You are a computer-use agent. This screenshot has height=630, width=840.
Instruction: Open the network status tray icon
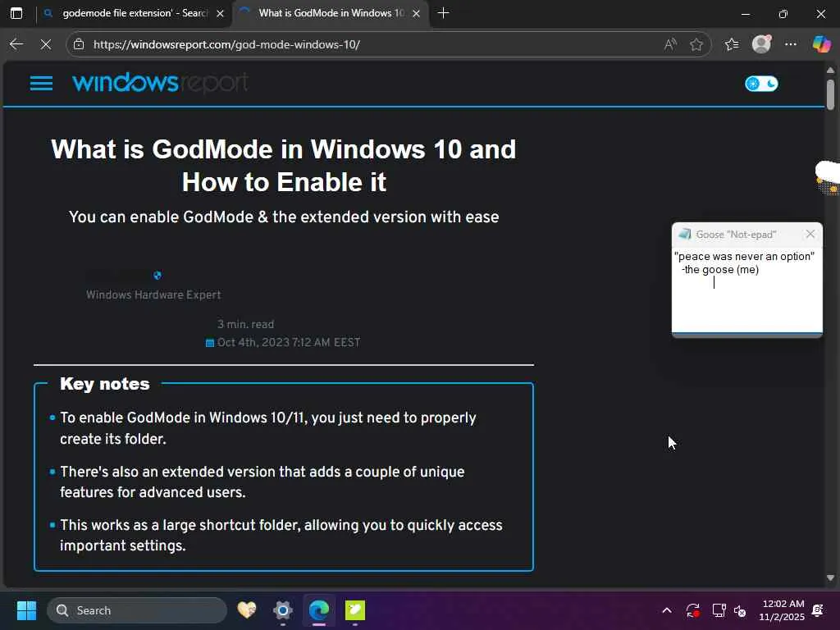719,610
